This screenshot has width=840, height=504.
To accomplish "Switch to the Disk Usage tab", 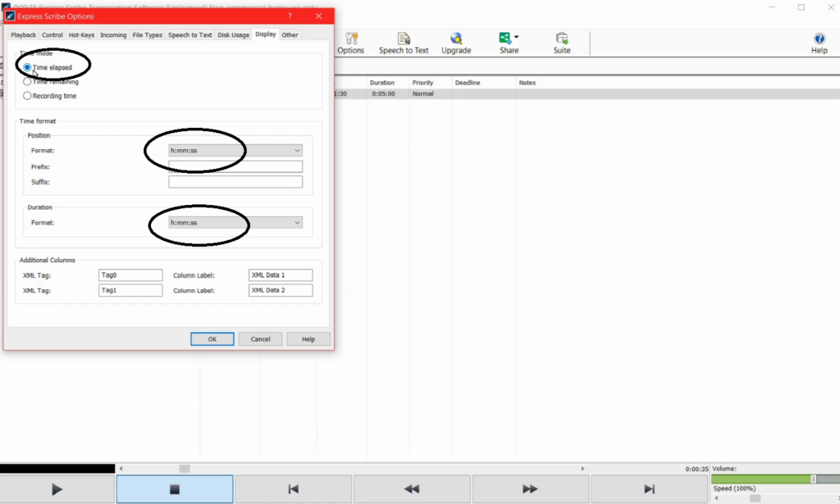I will tap(234, 34).
